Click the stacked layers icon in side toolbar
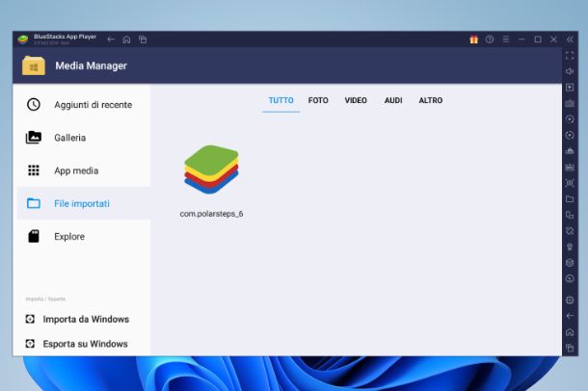This screenshot has height=391, width=588. [x=570, y=263]
